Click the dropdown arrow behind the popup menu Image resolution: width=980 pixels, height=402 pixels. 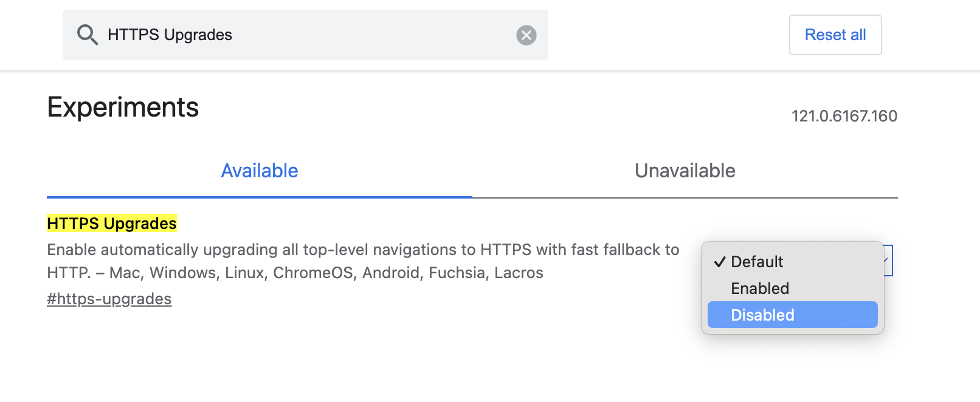888,261
